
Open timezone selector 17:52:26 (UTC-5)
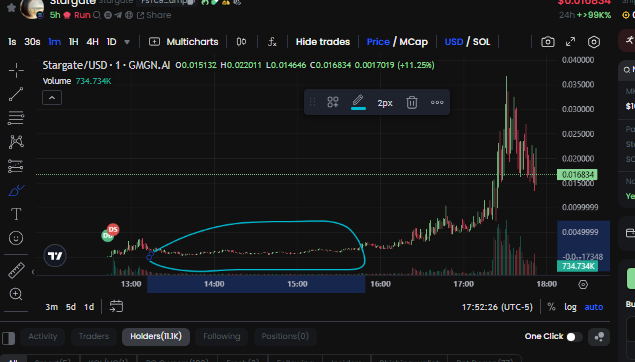click(497, 307)
